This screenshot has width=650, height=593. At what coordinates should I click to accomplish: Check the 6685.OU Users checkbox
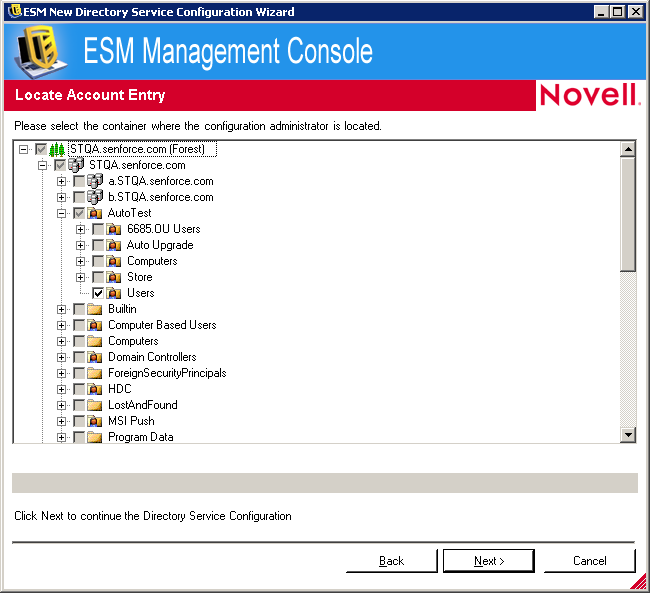click(x=98, y=229)
